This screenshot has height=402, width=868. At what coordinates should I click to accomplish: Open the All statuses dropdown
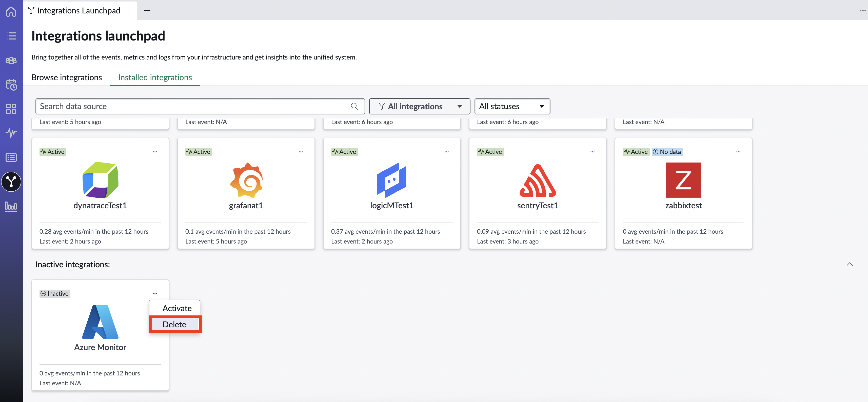[x=512, y=107]
